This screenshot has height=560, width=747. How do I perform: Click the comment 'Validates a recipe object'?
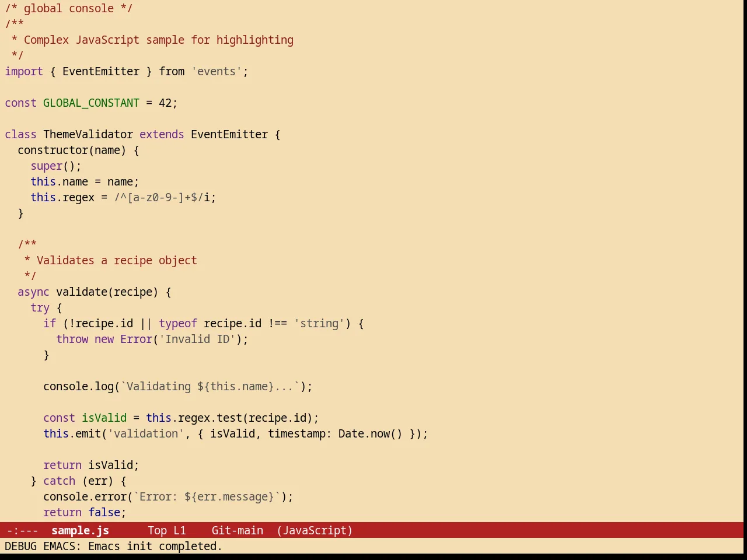coord(117,260)
